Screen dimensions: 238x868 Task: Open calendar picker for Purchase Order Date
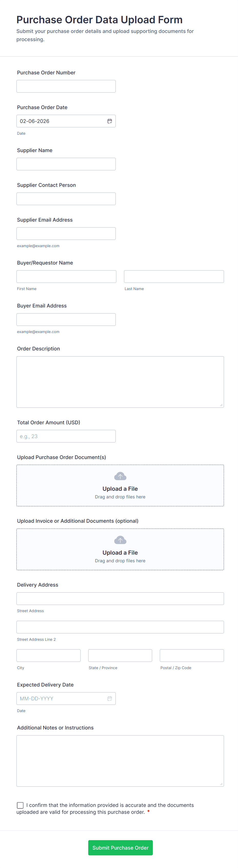[x=110, y=121]
